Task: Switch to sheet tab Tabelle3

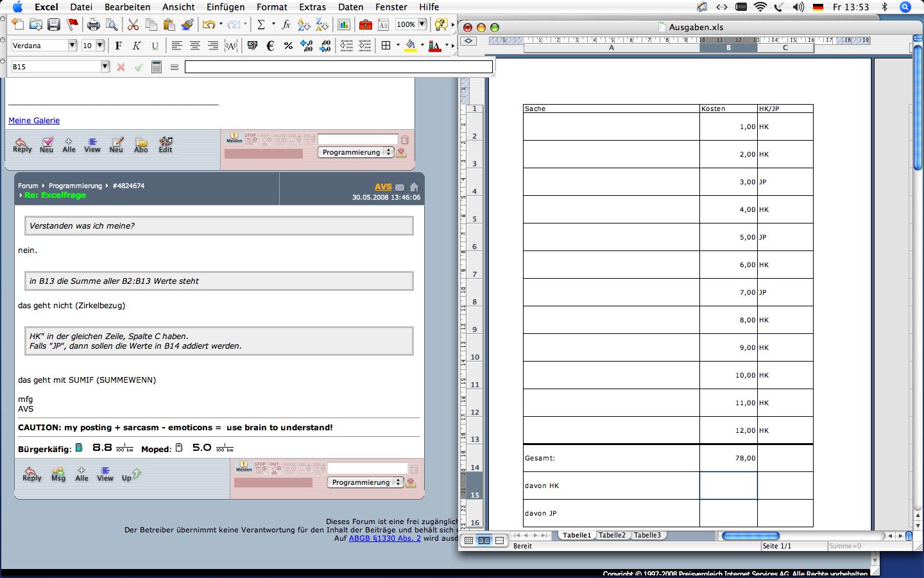Action: (647, 535)
